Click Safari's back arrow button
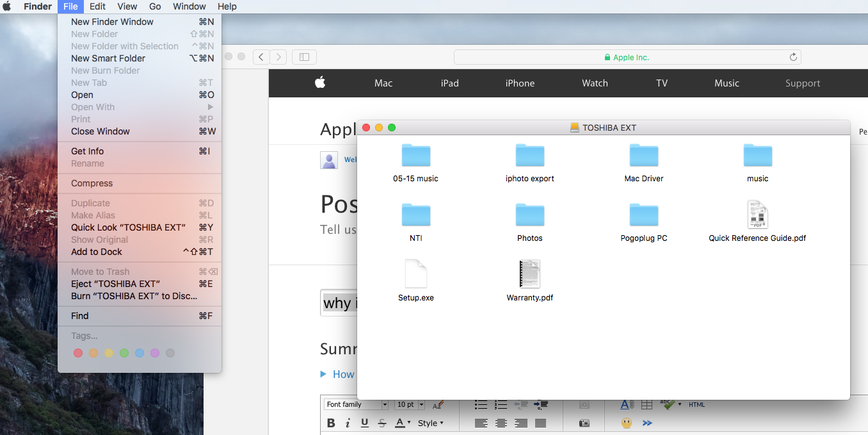 [261, 57]
